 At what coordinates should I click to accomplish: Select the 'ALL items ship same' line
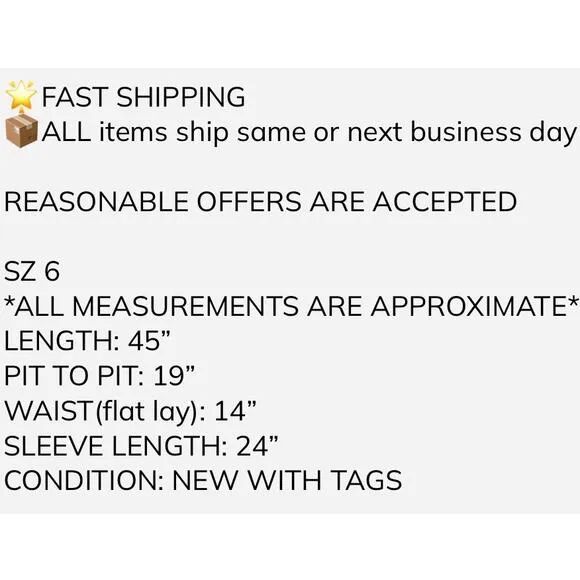point(309,132)
